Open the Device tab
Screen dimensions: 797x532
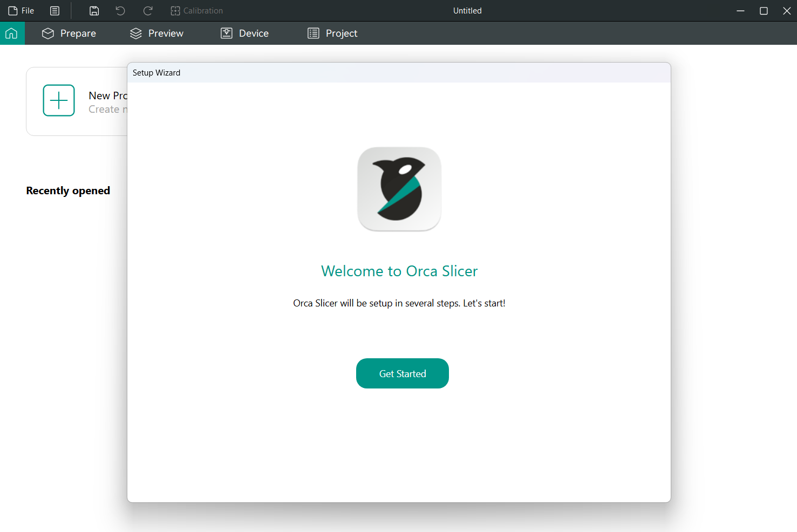(x=245, y=33)
